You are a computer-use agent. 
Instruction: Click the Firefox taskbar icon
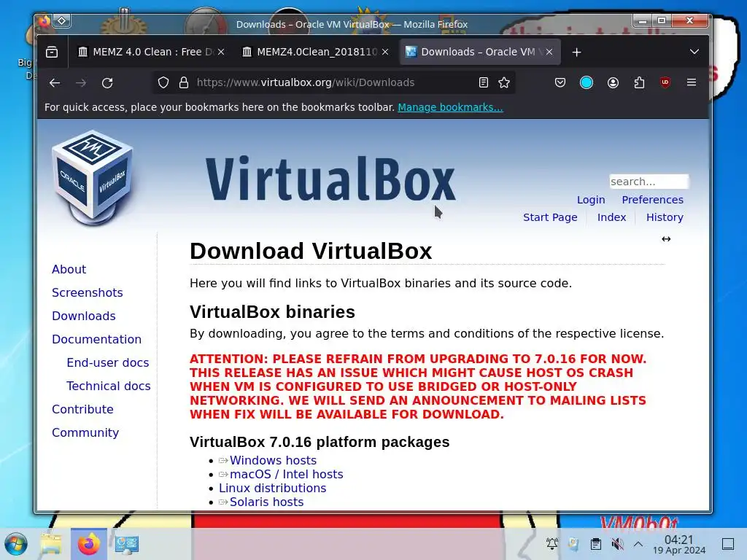pyautogui.click(x=89, y=544)
